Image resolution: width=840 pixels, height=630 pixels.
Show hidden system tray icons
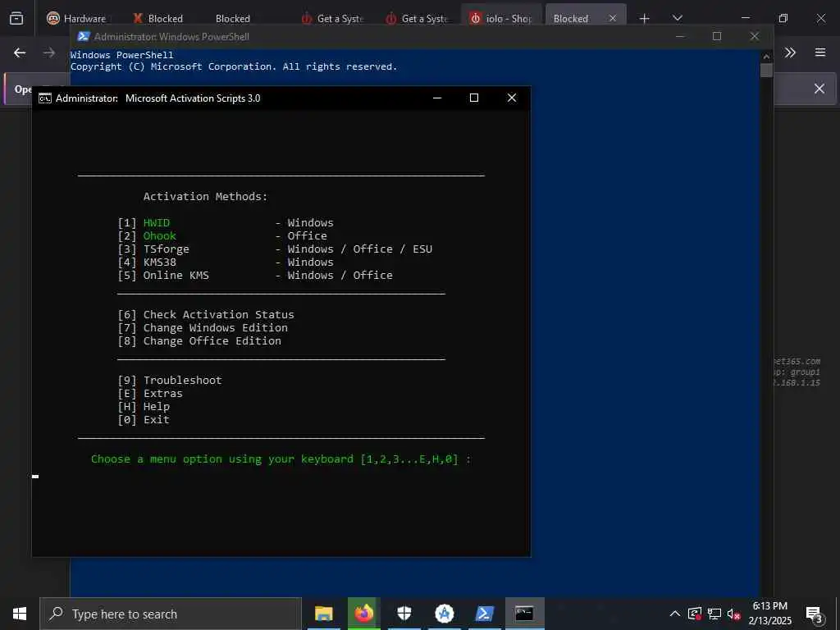[675, 614]
